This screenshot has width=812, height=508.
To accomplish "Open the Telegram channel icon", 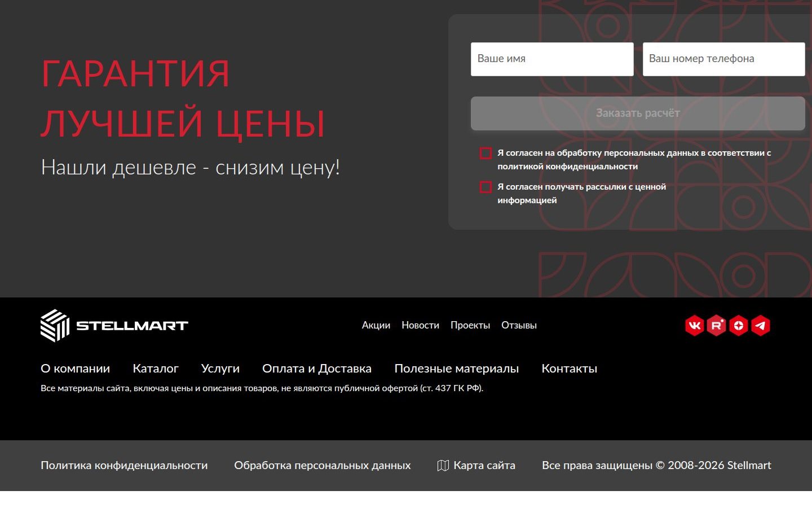I will 761,326.
